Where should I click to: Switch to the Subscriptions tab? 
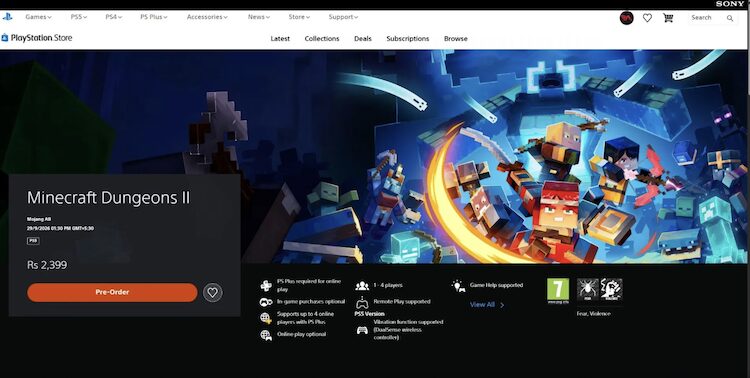tap(408, 39)
